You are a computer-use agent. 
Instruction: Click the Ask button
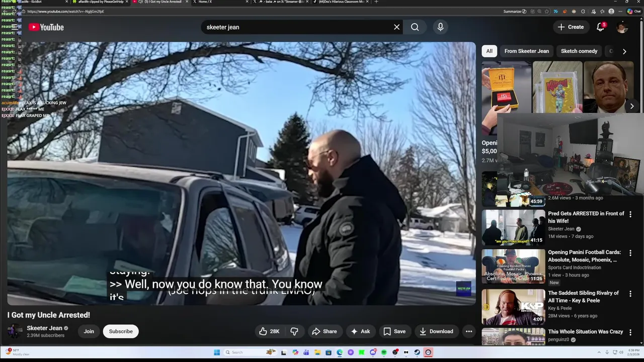[360, 331]
